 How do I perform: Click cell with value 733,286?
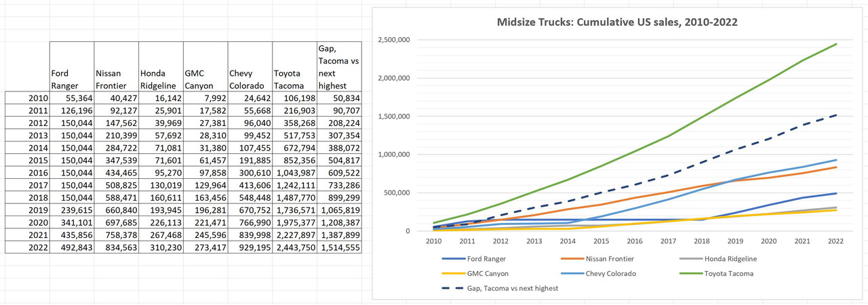tap(339, 184)
